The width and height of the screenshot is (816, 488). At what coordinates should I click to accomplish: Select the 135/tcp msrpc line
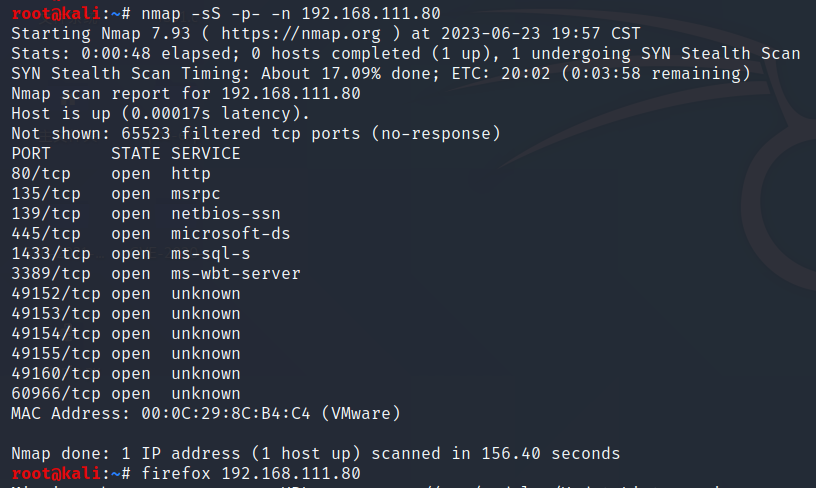coord(116,194)
